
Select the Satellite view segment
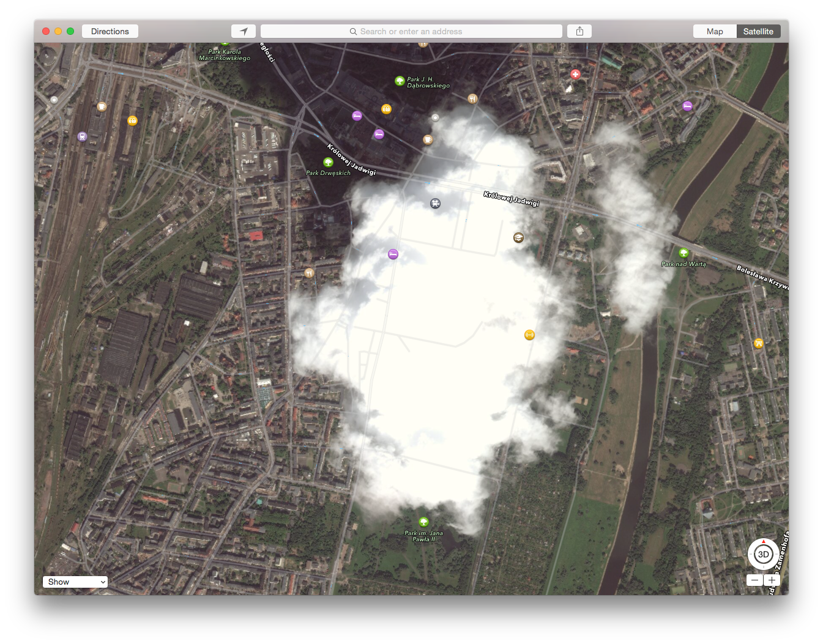pos(758,31)
